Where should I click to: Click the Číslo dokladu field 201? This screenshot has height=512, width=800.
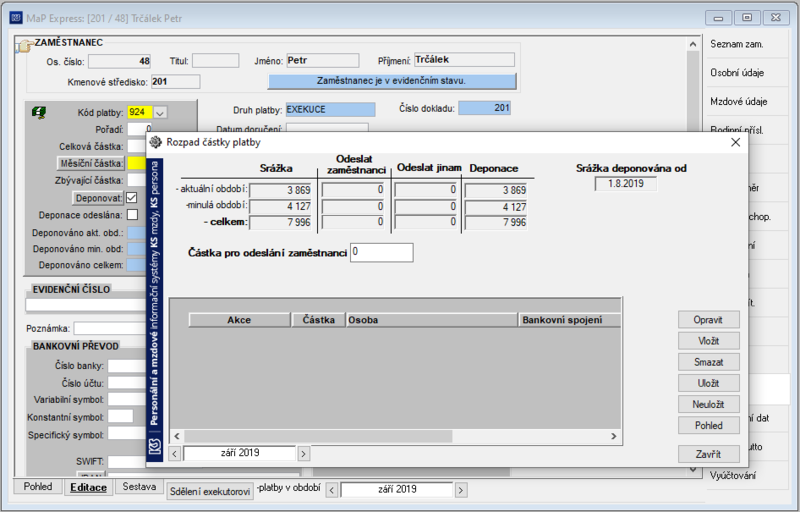485,108
